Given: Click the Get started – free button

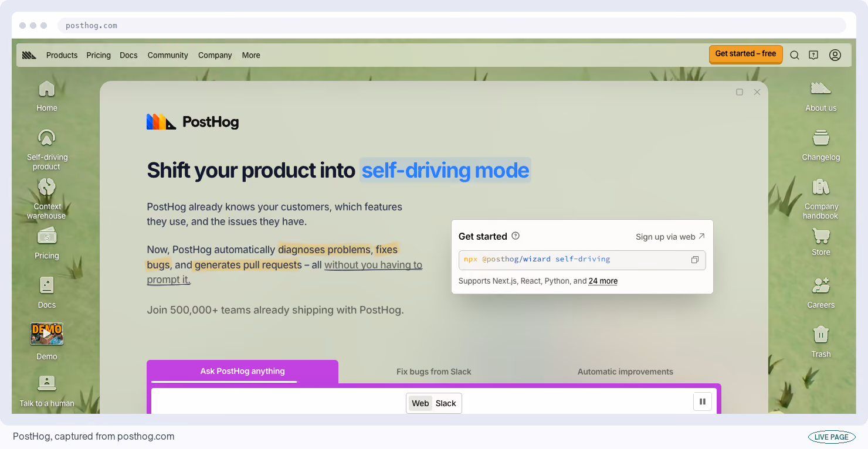Looking at the screenshot, I should click(x=745, y=54).
